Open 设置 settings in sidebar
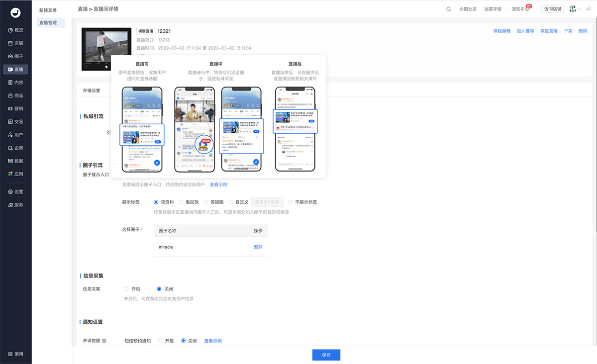597x364 pixels. point(15,192)
